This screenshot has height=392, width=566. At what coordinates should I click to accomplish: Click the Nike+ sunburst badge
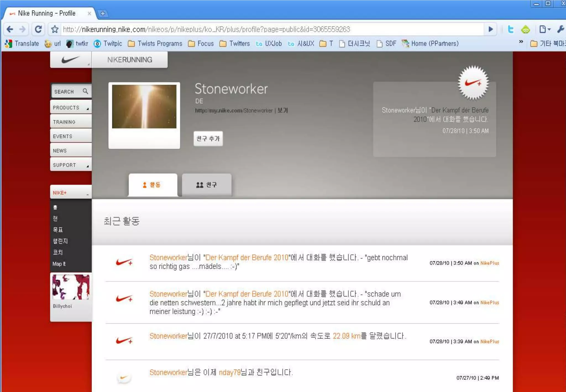tap(473, 83)
